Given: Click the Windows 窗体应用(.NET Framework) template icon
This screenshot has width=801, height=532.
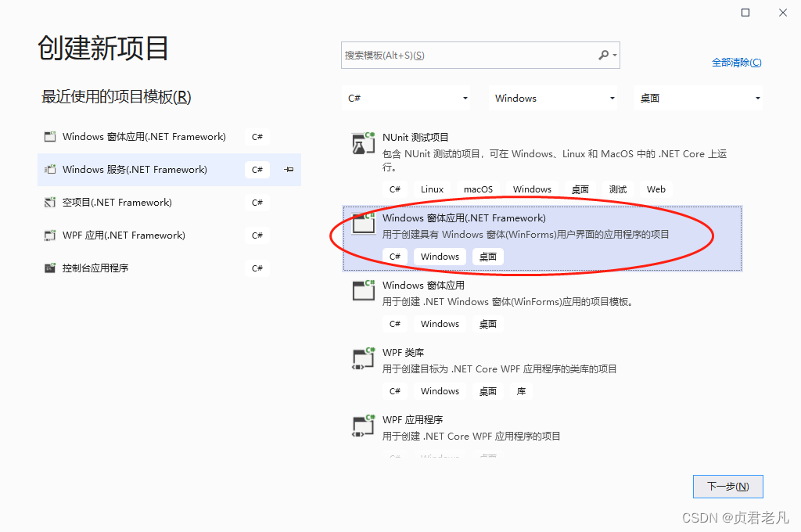Looking at the screenshot, I should (x=363, y=223).
